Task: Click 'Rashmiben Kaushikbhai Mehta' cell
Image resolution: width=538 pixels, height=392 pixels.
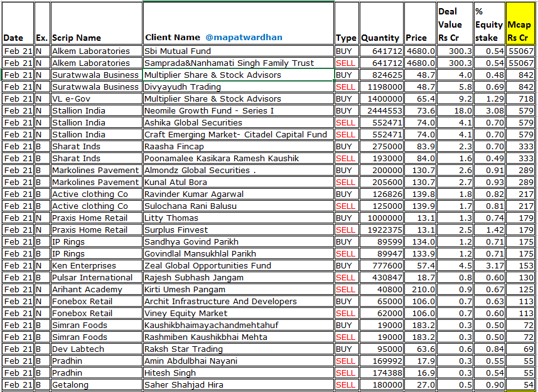Action: pyautogui.click(x=239, y=337)
